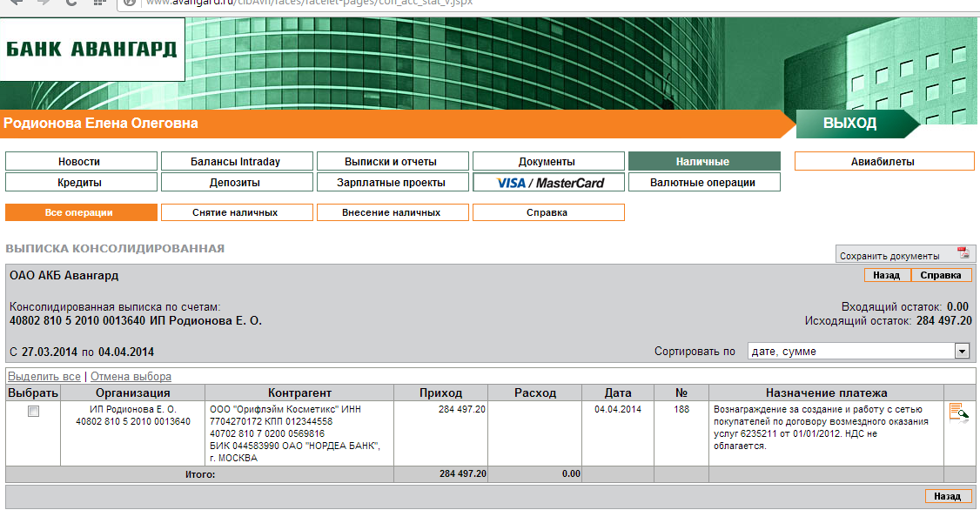Click the Справка button next to Назад
The height and width of the screenshot is (510, 980).
[941, 275]
